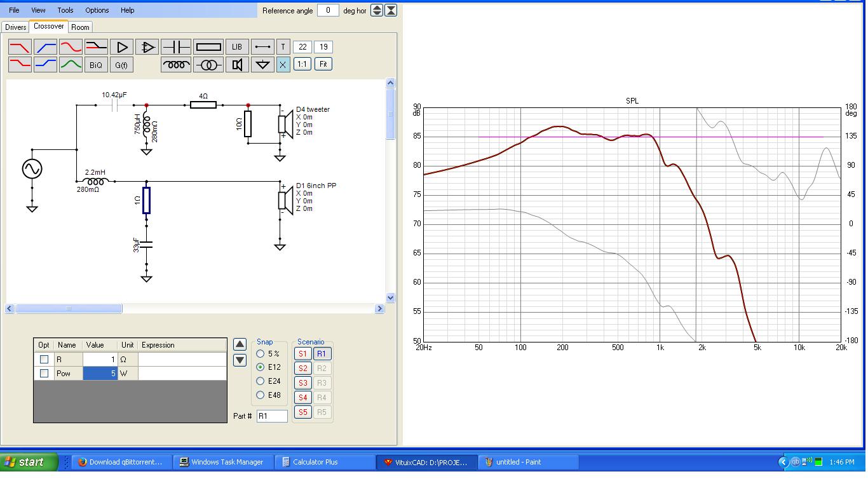The image size is (868, 488).
Task: Select the E24 snap option
Action: pos(260,381)
